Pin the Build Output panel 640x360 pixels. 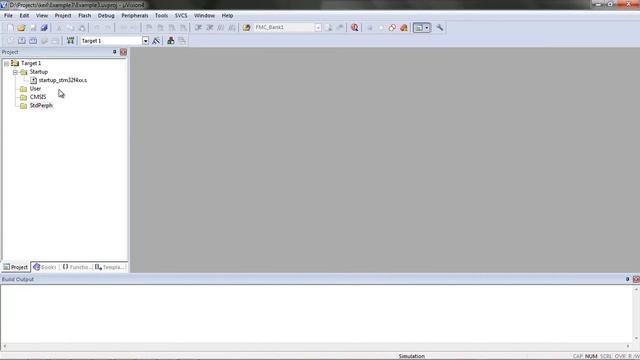627,279
